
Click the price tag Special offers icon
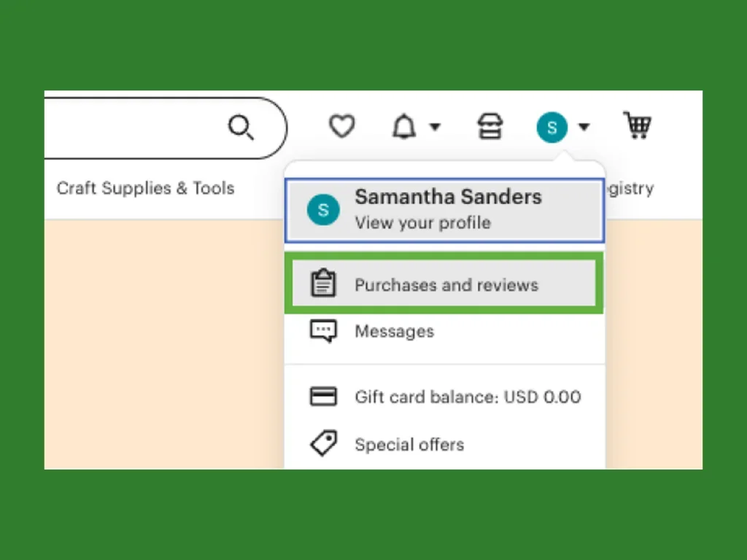324,443
